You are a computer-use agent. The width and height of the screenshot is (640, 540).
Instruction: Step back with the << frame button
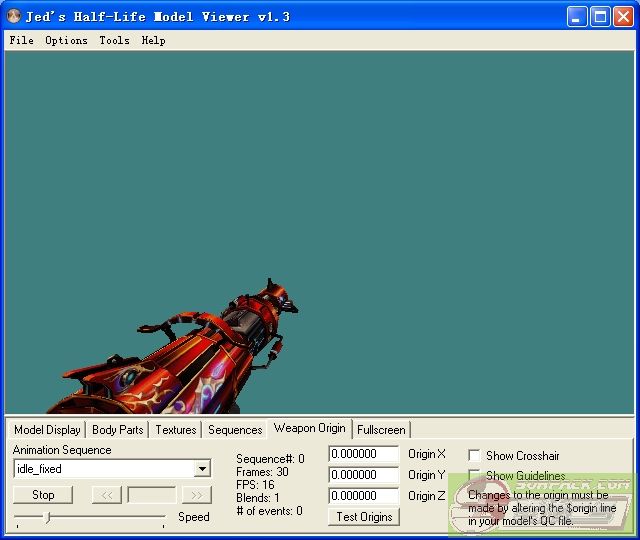point(106,495)
